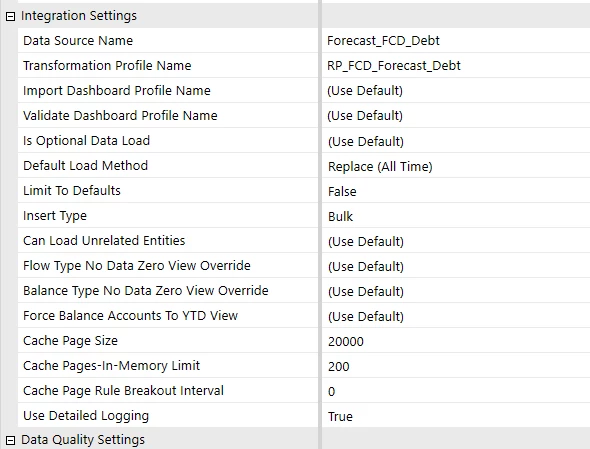Select the Insert Type property row label
This screenshot has width=590, height=449.
pos(55,216)
